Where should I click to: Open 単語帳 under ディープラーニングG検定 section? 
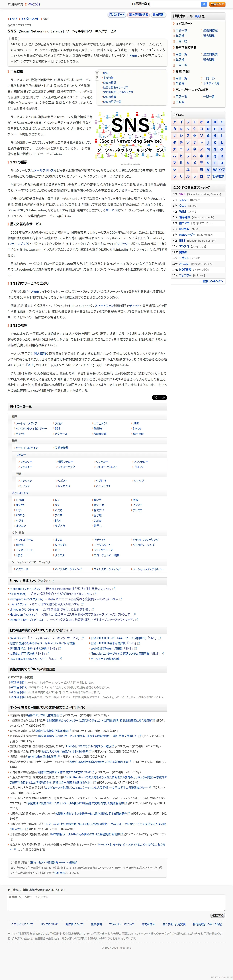(x=180, y=102)
